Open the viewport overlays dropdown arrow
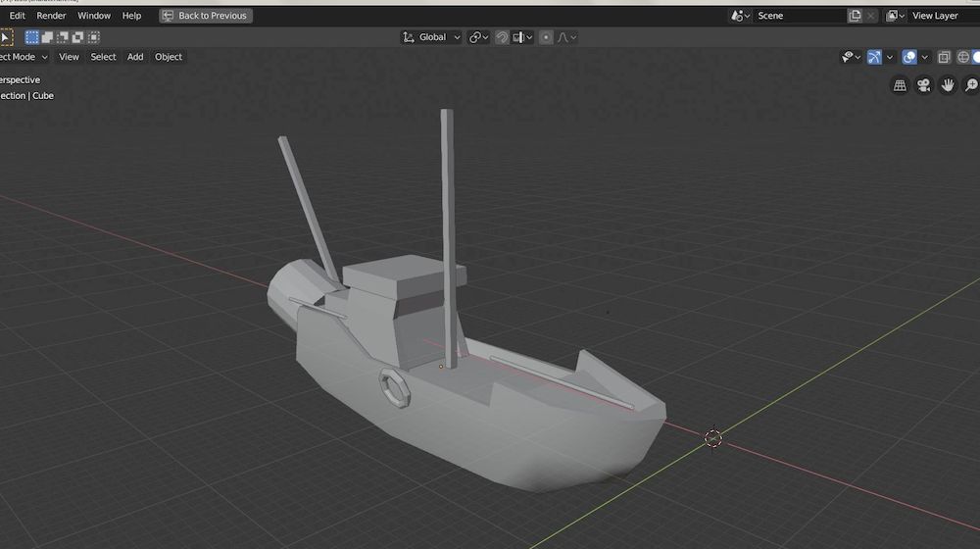This screenshot has height=549, width=980. (923, 57)
